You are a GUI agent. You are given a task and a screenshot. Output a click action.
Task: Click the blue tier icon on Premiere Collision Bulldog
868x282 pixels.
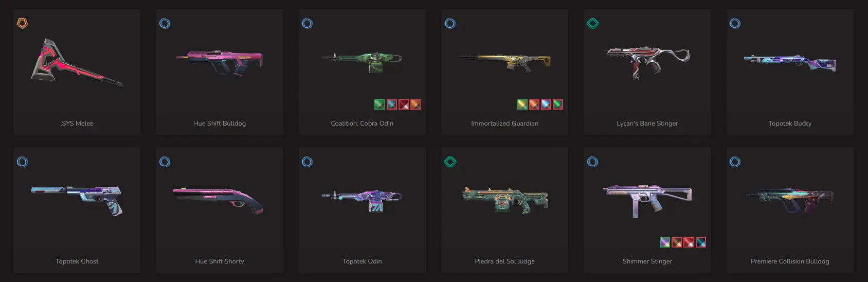point(735,162)
